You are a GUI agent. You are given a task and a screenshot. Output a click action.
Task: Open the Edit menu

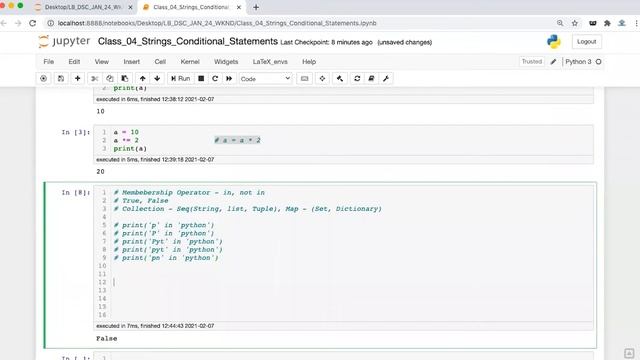pyautogui.click(x=74, y=62)
